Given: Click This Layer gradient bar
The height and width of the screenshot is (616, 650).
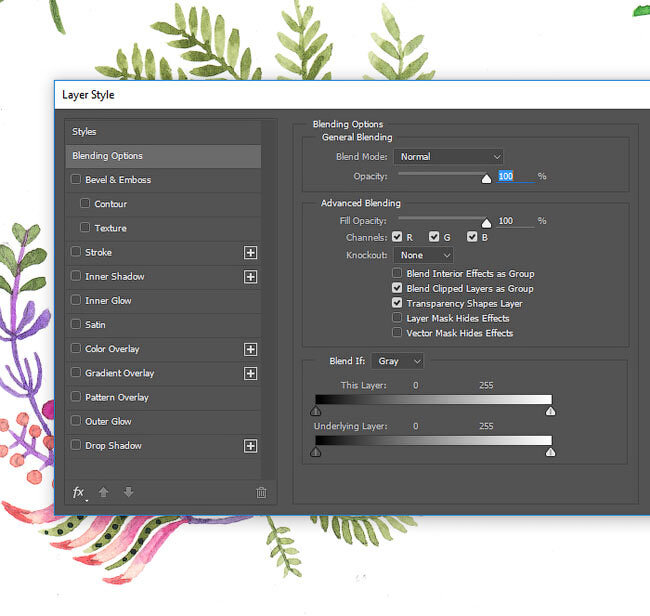Looking at the screenshot, I should pos(434,399).
